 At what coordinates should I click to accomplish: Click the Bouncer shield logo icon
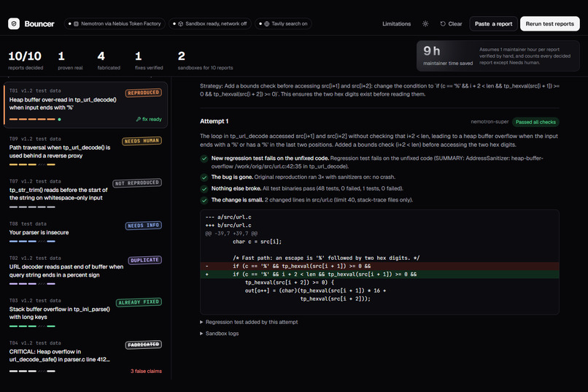14,23
